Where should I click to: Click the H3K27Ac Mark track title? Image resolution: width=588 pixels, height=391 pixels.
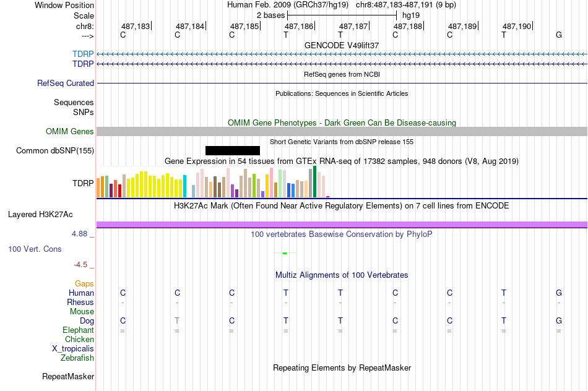coord(342,206)
